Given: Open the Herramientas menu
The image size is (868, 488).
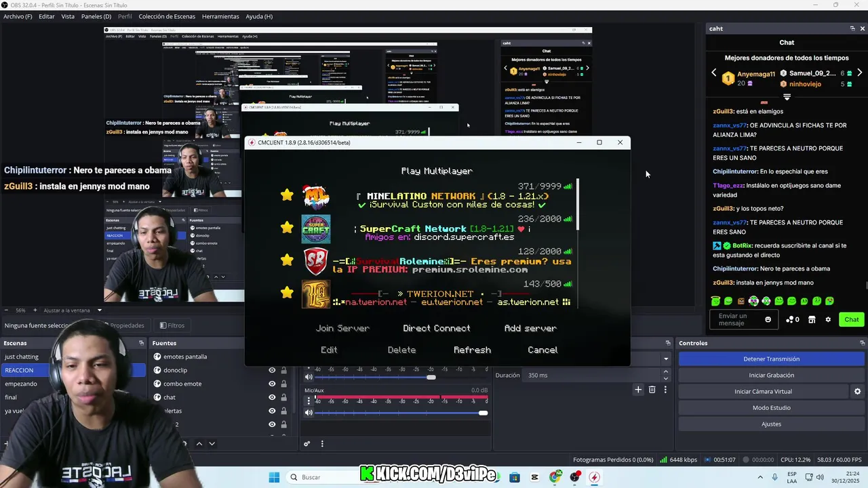Looking at the screenshot, I should [x=220, y=16].
